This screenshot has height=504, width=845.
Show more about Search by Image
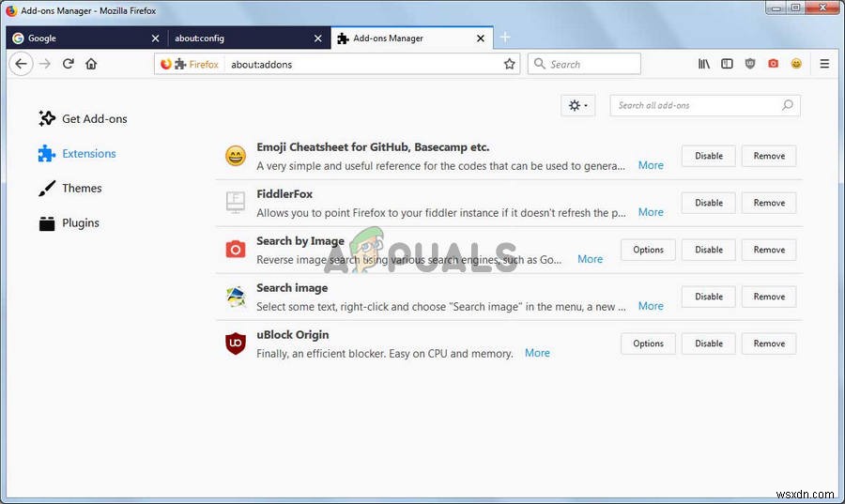[x=591, y=259]
